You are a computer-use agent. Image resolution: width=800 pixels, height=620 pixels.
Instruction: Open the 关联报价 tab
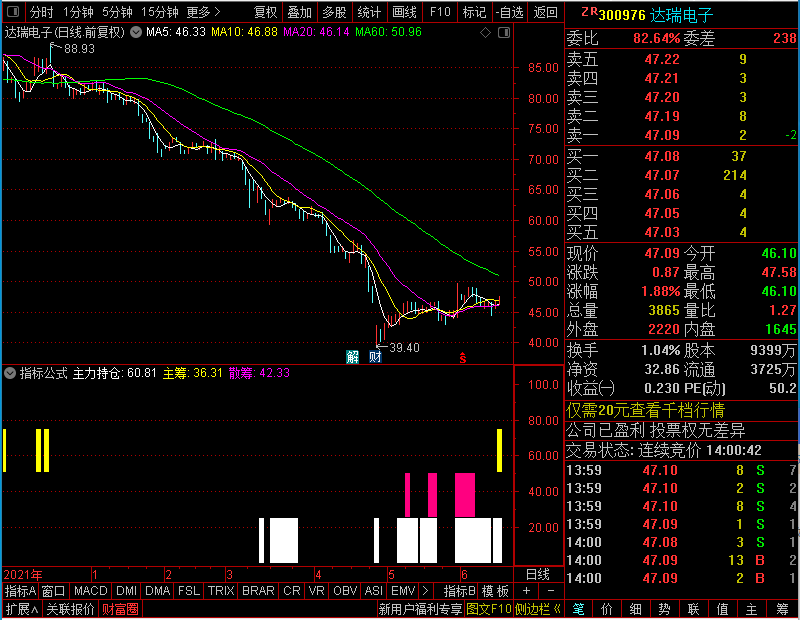[x=70, y=609]
